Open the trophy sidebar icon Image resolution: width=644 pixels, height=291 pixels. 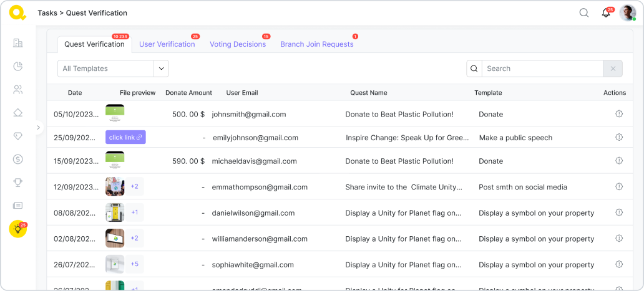18,183
